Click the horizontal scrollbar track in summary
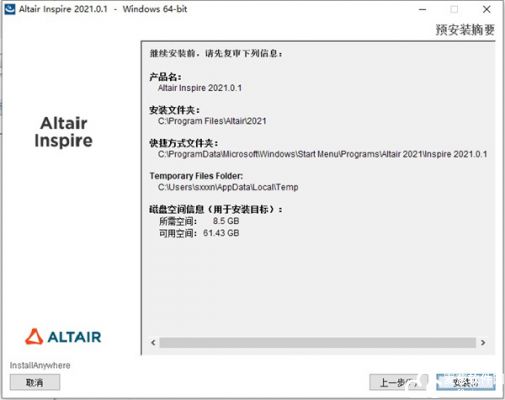 (317, 342)
